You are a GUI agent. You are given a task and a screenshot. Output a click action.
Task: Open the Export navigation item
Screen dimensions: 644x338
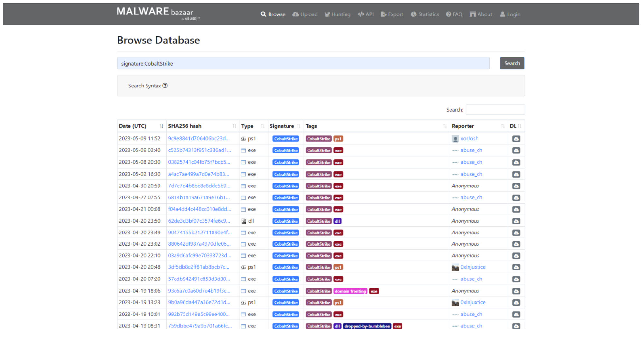(392, 14)
